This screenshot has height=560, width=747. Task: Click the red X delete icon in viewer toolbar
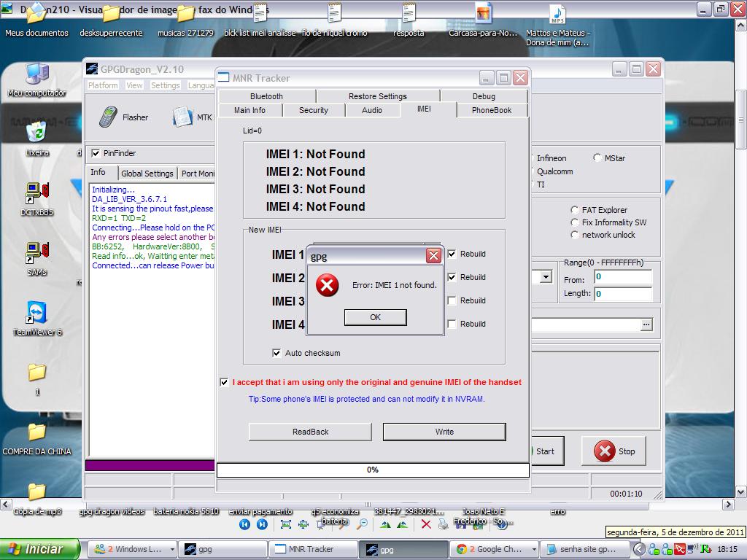(426, 525)
